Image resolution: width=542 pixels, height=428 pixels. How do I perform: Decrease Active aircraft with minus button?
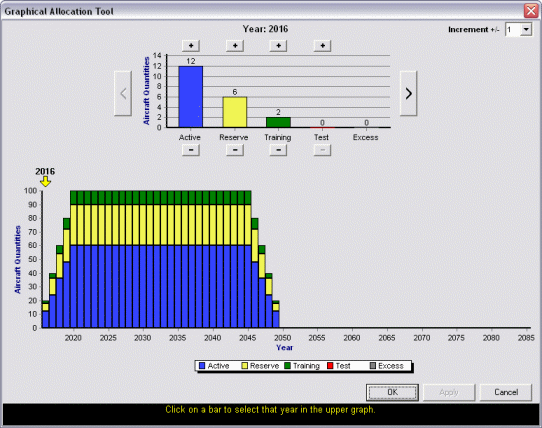point(191,150)
